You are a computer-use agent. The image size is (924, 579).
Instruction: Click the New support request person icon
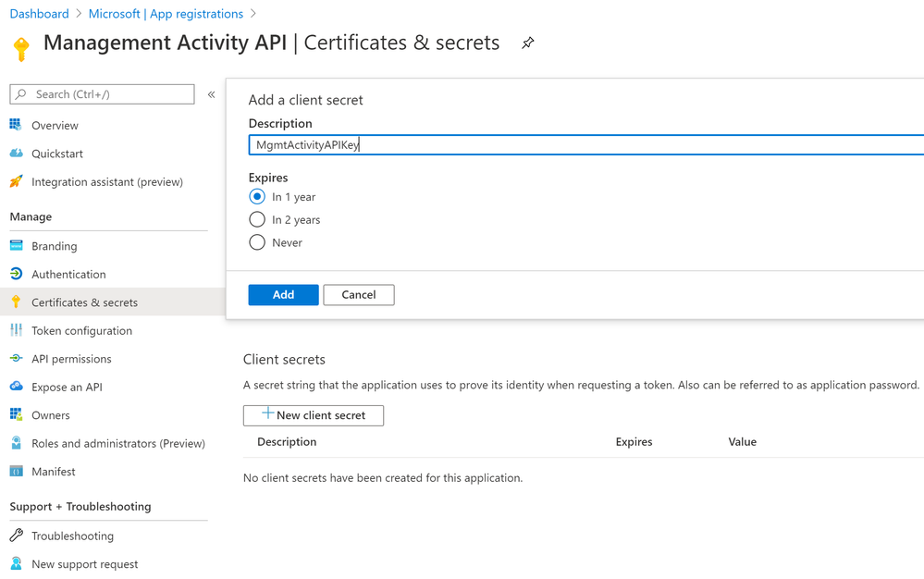[x=16, y=563]
